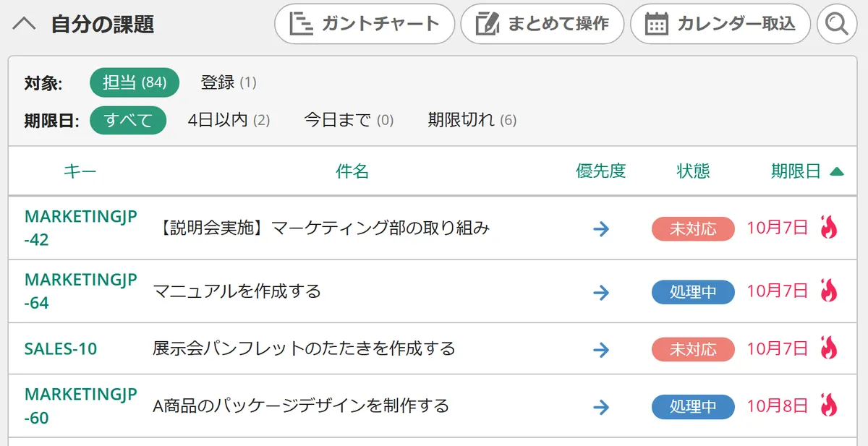Click the priority arrow on MARKETINGJP-60 row
Screen dimensions: 868x446
pos(600,406)
